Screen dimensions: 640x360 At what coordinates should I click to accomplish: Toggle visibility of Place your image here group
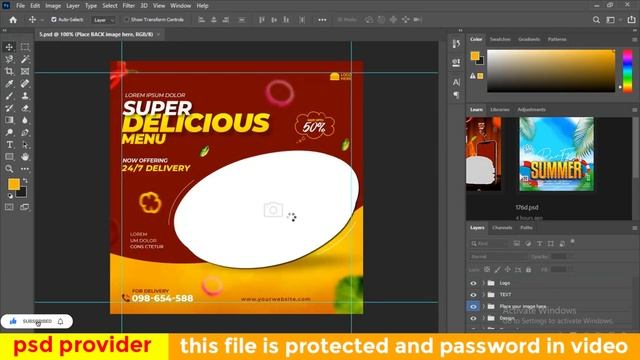click(473, 306)
